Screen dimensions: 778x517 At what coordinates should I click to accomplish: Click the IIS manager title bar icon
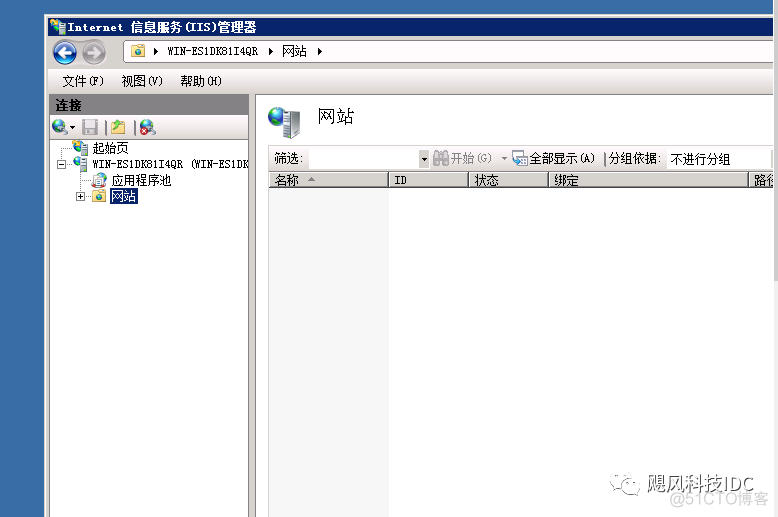click(x=58, y=27)
